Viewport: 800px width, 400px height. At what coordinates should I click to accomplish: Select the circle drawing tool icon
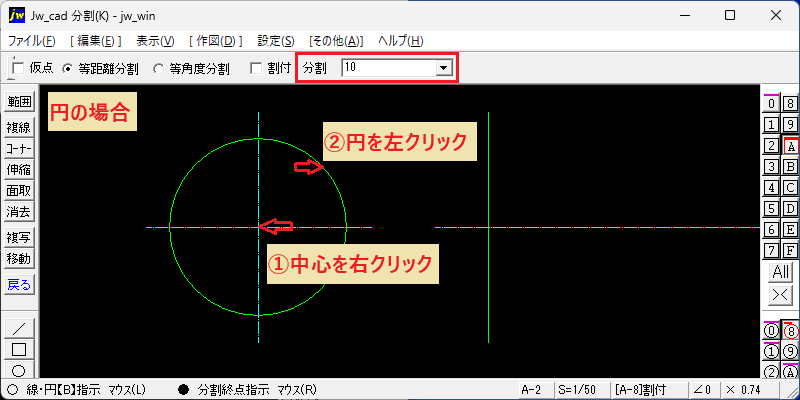coord(19,370)
